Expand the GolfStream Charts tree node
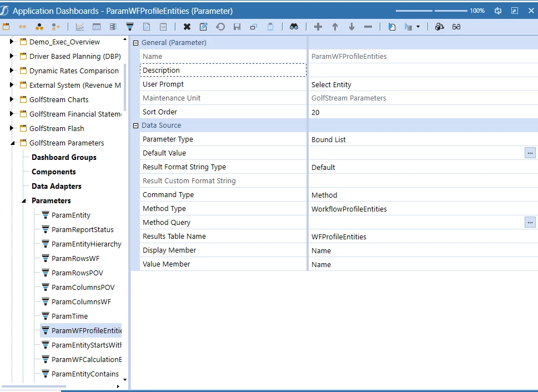The height and width of the screenshot is (392, 538). 11,99
